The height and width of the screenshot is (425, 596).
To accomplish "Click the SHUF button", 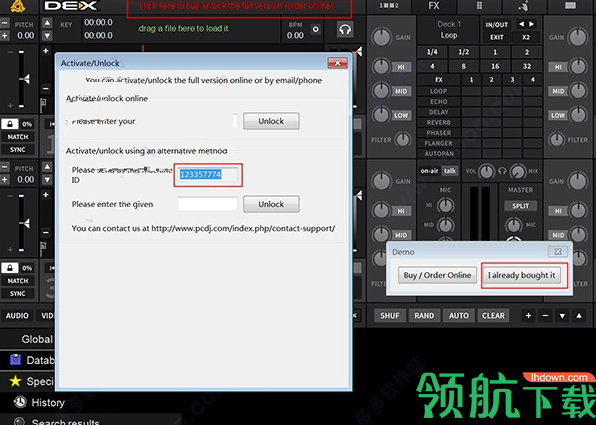I will pyautogui.click(x=390, y=316).
